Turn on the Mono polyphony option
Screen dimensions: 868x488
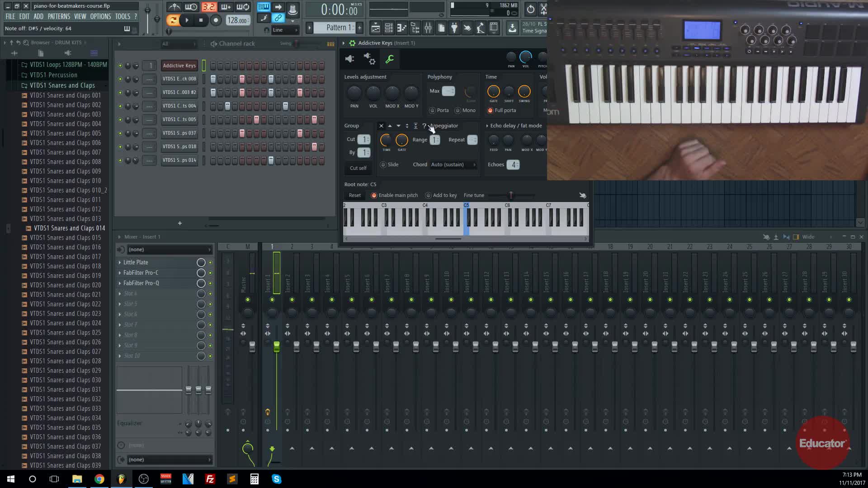point(458,110)
